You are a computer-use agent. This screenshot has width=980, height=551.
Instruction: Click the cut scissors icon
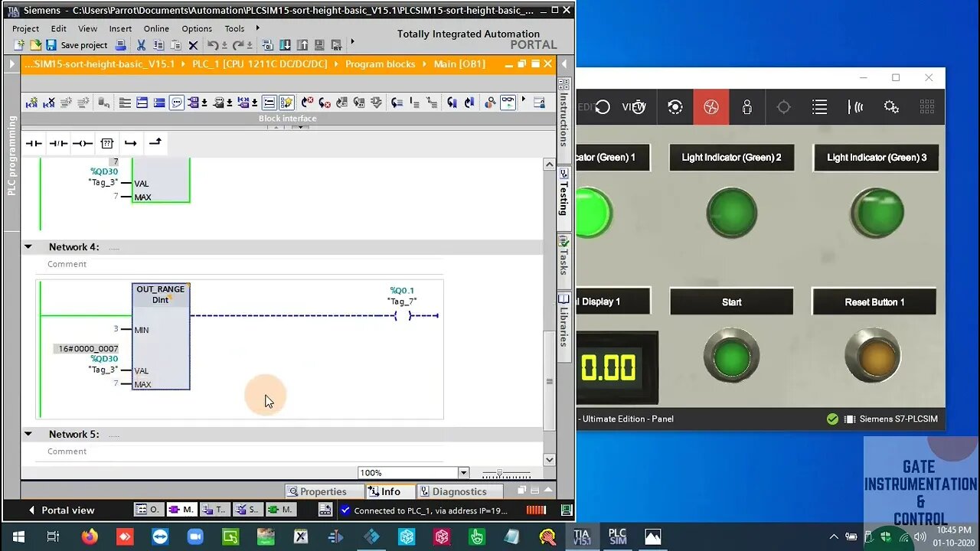tap(141, 45)
